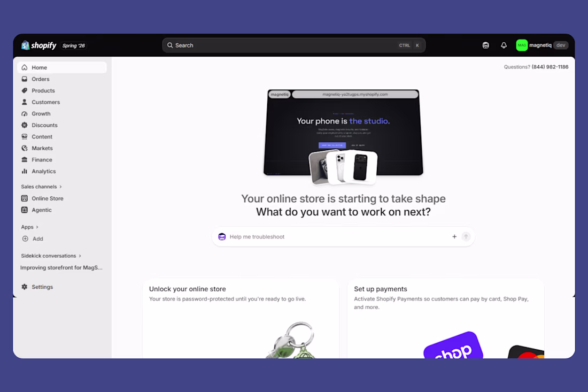
Task: Open the Improving storefront for MagS... conversation
Action: point(61,267)
